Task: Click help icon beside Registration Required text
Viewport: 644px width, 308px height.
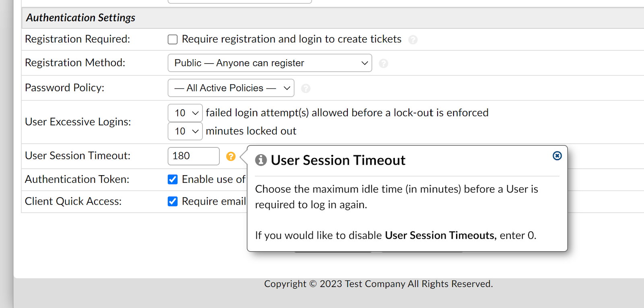Action: [413, 40]
